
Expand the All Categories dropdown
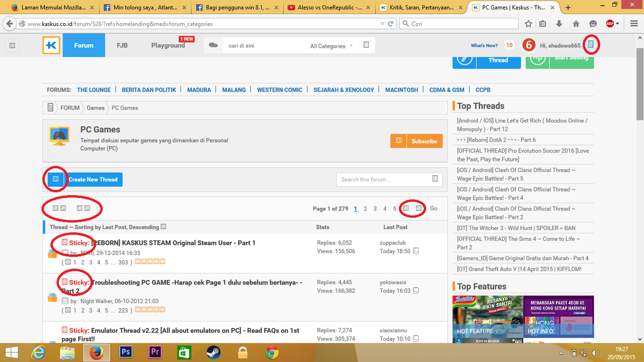(331, 46)
